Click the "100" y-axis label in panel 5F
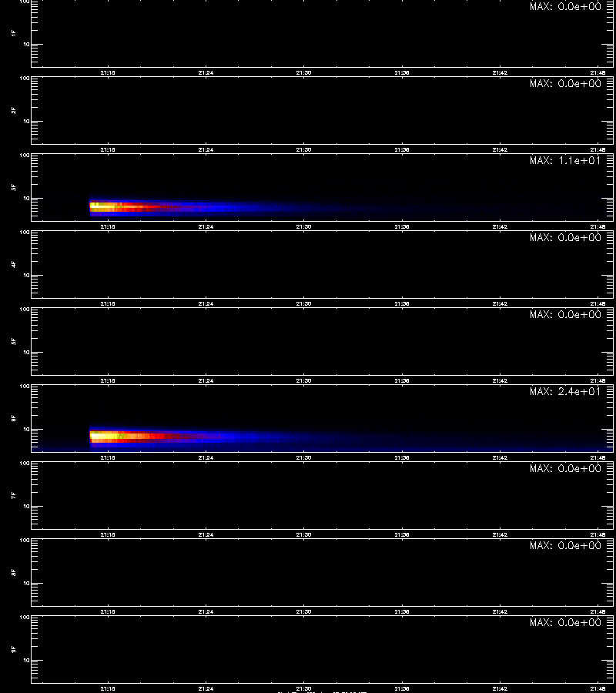The height and width of the screenshot is (693, 616). [25, 310]
